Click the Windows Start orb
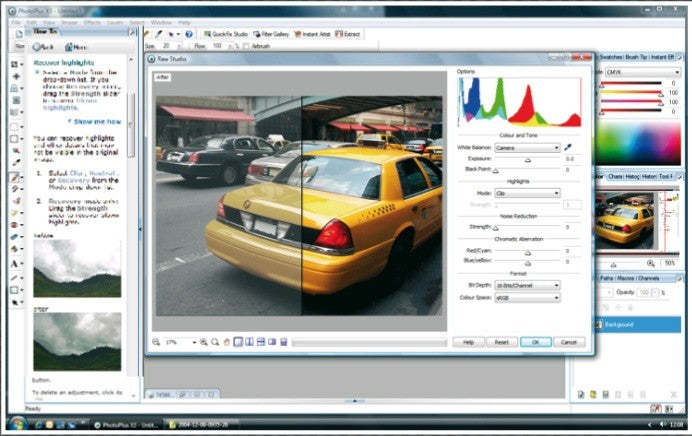Viewport: 692px width, 436px height. click(17, 425)
